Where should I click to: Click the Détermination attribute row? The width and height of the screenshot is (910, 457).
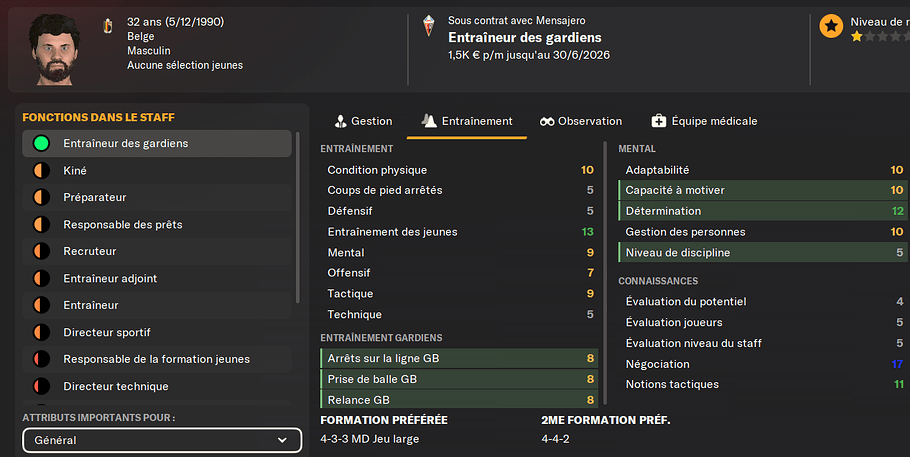tap(763, 211)
